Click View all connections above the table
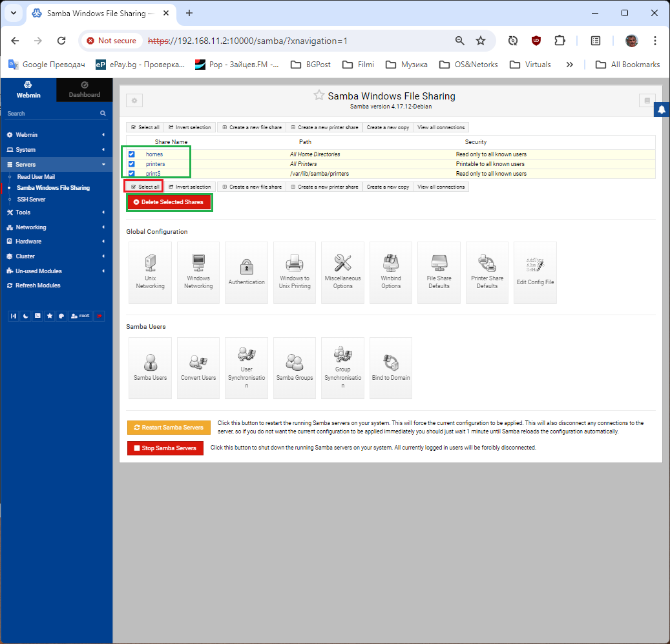The width and height of the screenshot is (670, 644). tap(441, 127)
